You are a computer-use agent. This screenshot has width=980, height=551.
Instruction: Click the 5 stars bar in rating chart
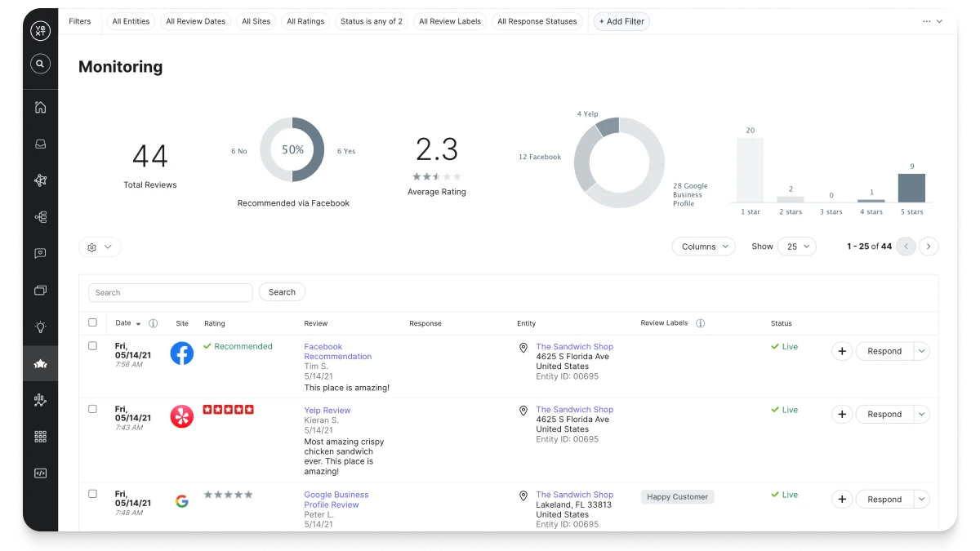click(911, 188)
